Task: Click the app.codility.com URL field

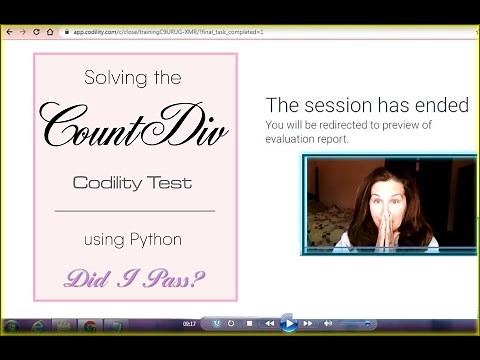Action: click(x=168, y=32)
